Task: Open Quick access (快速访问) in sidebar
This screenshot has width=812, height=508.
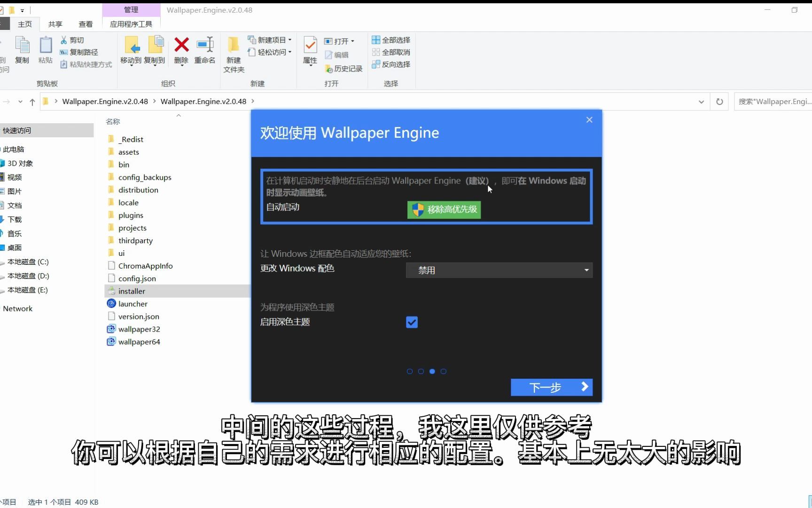Action: (x=47, y=131)
